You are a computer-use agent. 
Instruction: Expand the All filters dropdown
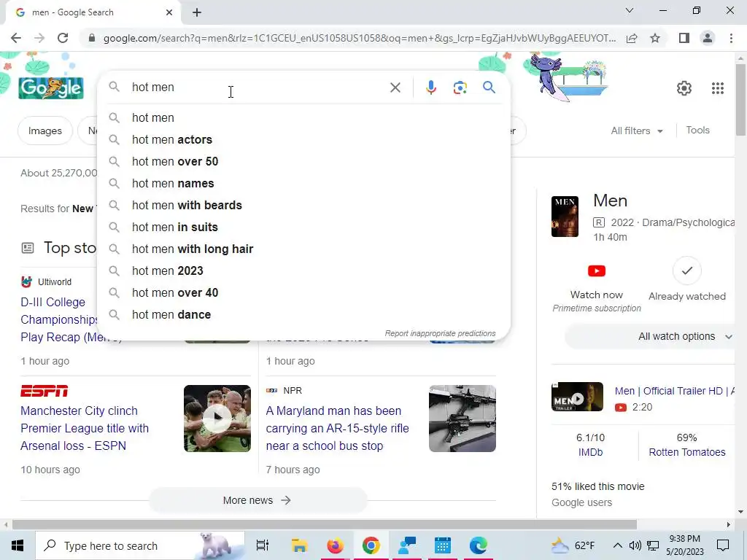coord(637,131)
